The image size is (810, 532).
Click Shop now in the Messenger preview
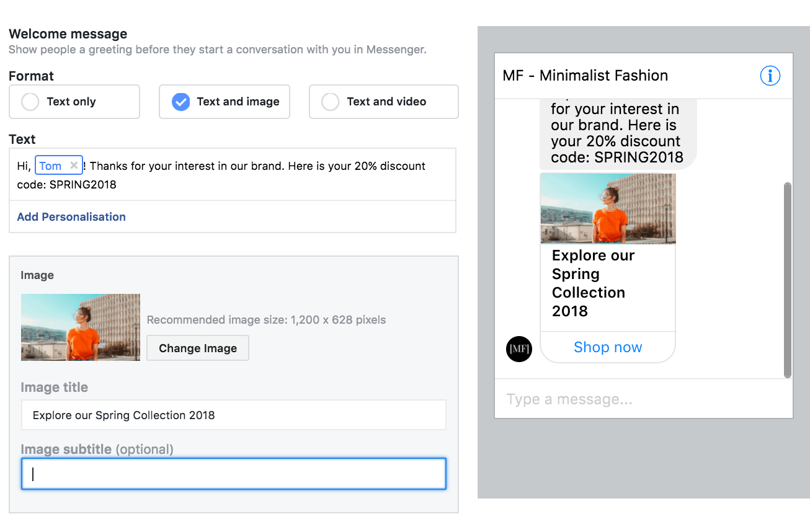coord(608,347)
